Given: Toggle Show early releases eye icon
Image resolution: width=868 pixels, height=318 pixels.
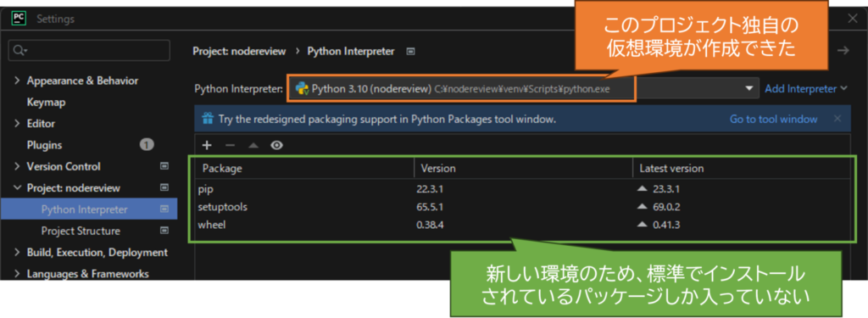Looking at the screenshot, I should pos(277,145).
